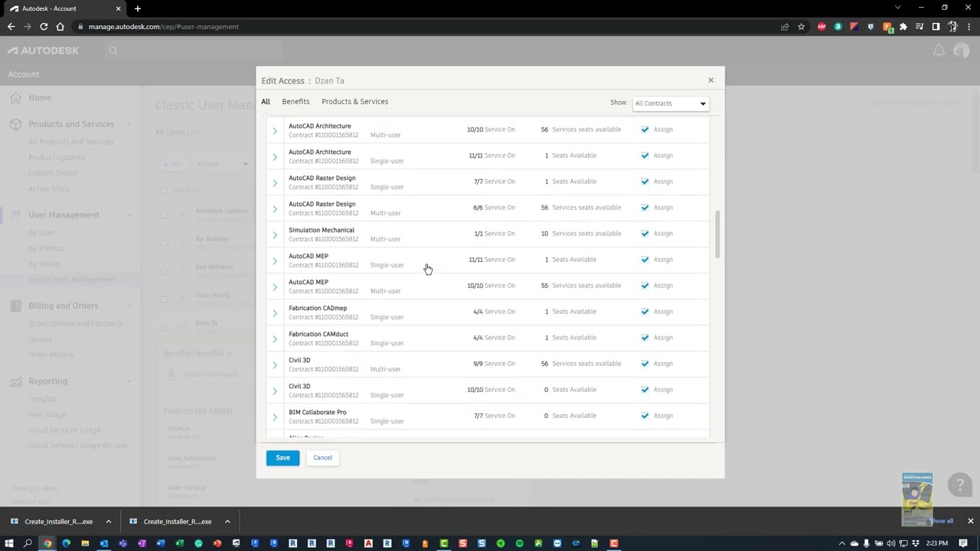Toggle the Chrome side panel

click(x=936, y=26)
